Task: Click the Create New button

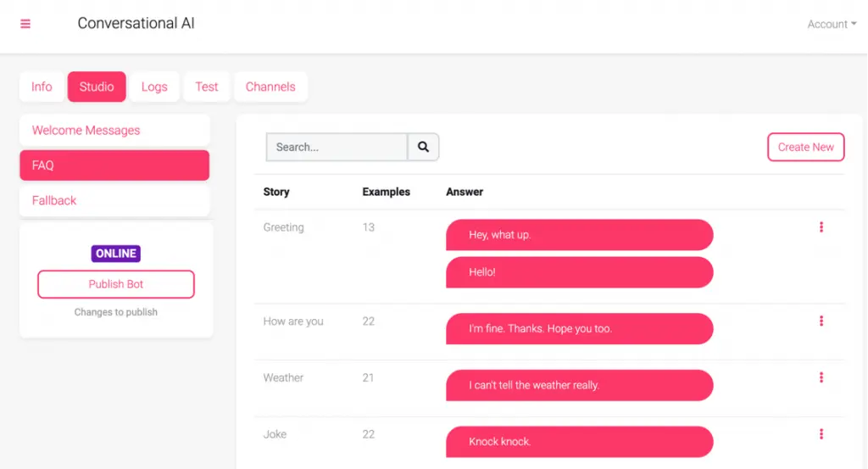Action: click(x=805, y=147)
